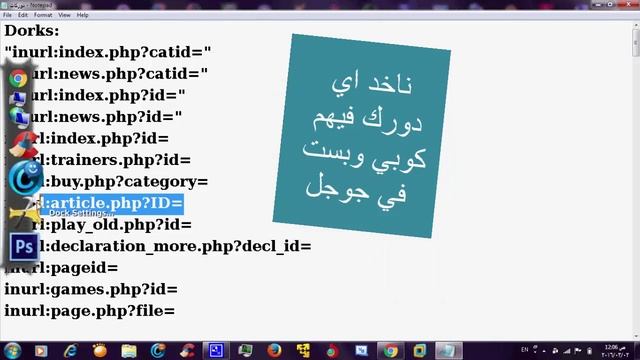The height and width of the screenshot is (360, 640).
Task: Open CCleaner from the taskbar
Action: [x=187, y=351]
